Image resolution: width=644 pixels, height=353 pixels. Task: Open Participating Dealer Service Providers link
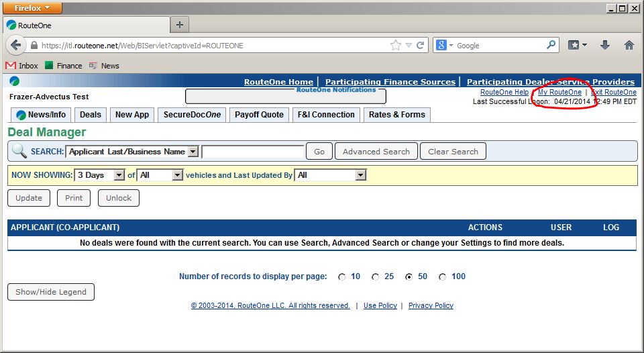pos(550,82)
